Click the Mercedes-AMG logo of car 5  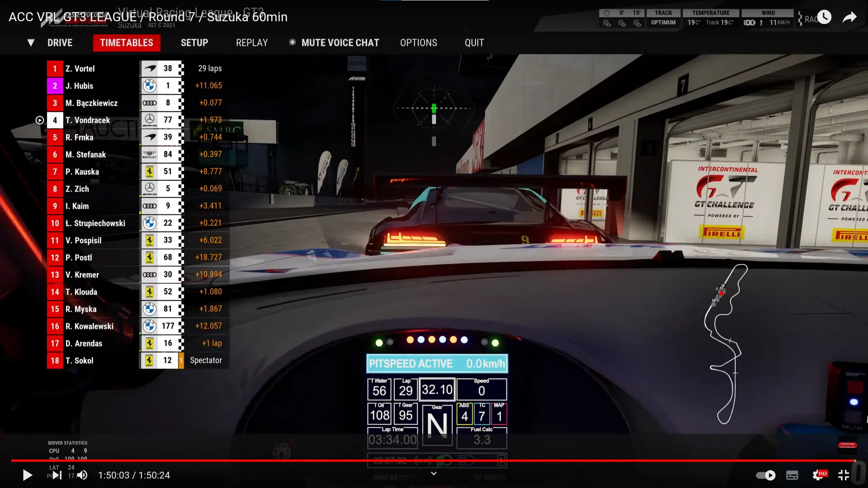[150, 189]
